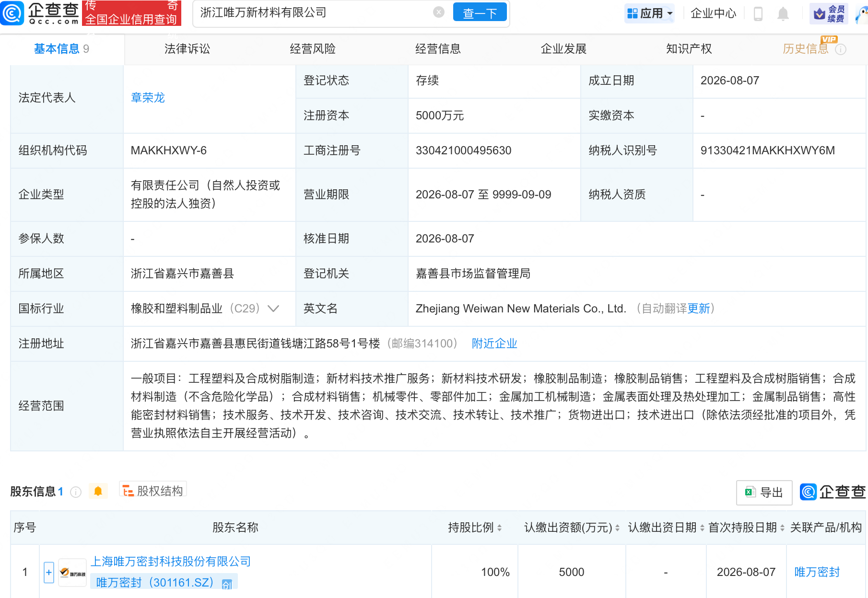Click 更新 next to the English name
Image resolution: width=868 pixels, height=598 pixels.
click(x=699, y=309)
